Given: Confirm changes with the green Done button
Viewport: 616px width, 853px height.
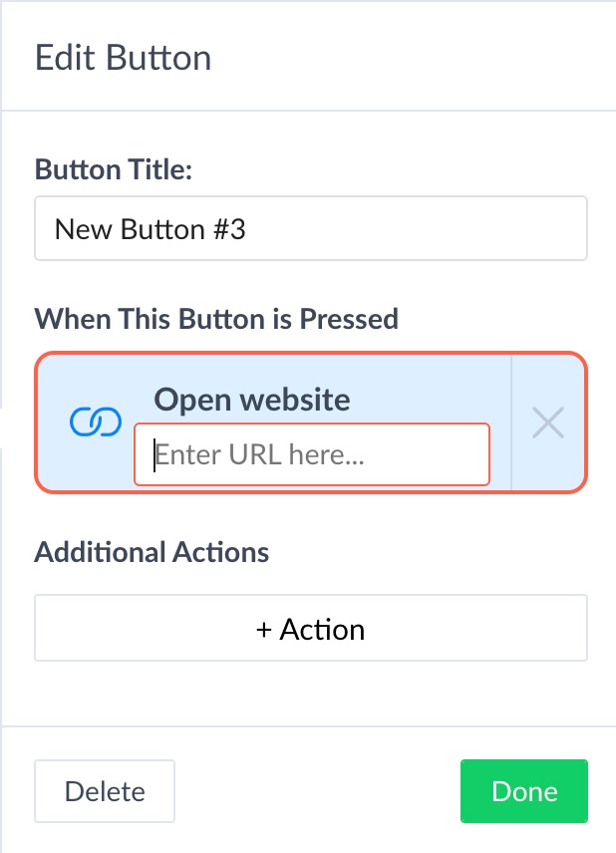Looking at the screenshot, I should pyautogui.click(x=524, y=791).
